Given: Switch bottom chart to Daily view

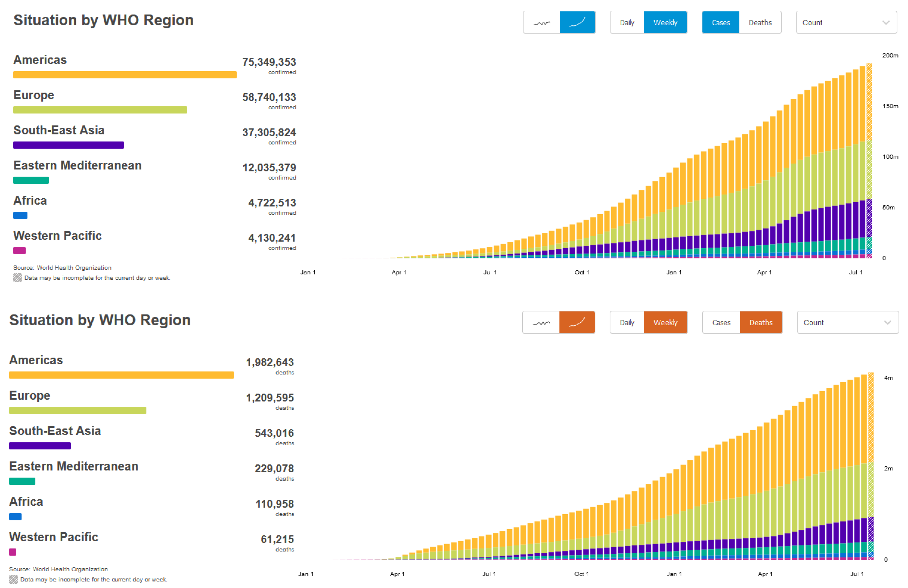Looking at the screenshot, I should tap(627, 323).
